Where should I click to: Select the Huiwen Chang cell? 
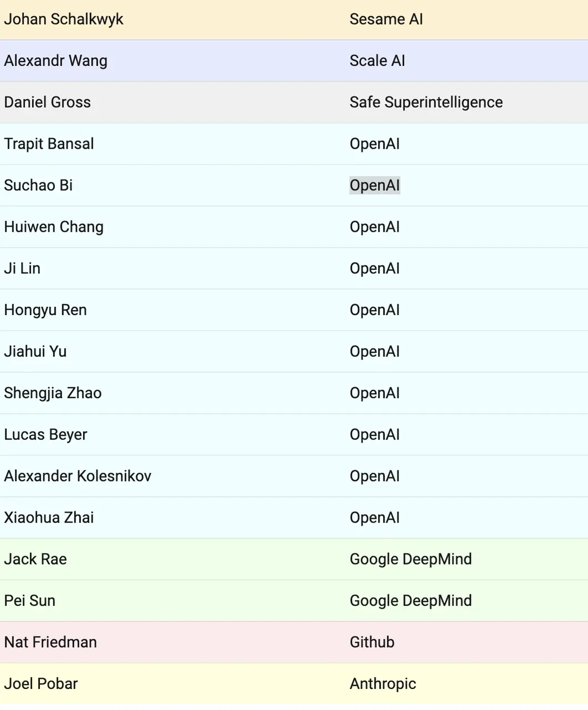54,227
